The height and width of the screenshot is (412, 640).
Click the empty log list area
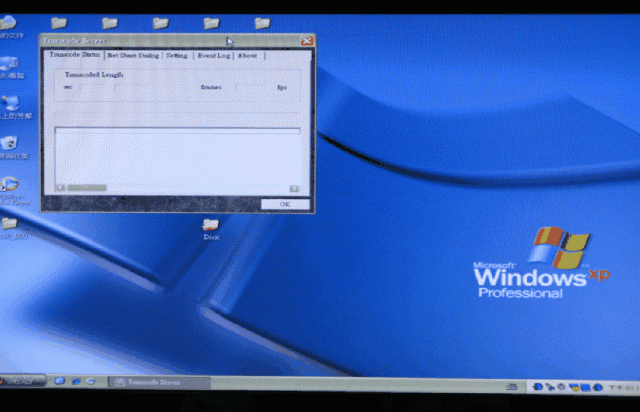pyautogui.click(x=178, y=157)
